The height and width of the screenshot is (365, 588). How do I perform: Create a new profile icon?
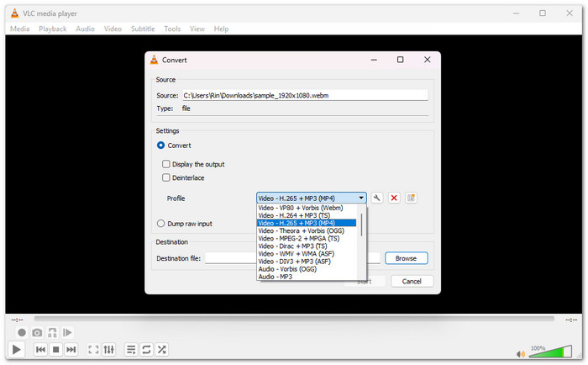[412, 198]
